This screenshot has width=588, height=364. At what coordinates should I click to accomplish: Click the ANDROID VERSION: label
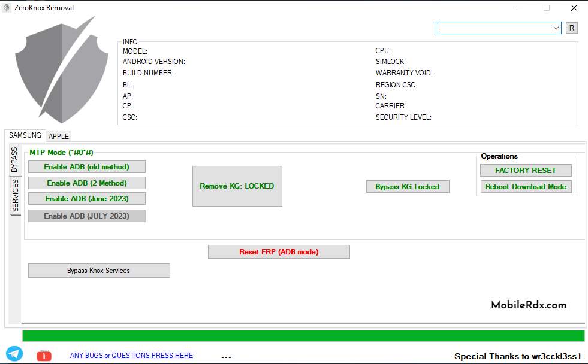pyautogui.click(x=154, y=62)
